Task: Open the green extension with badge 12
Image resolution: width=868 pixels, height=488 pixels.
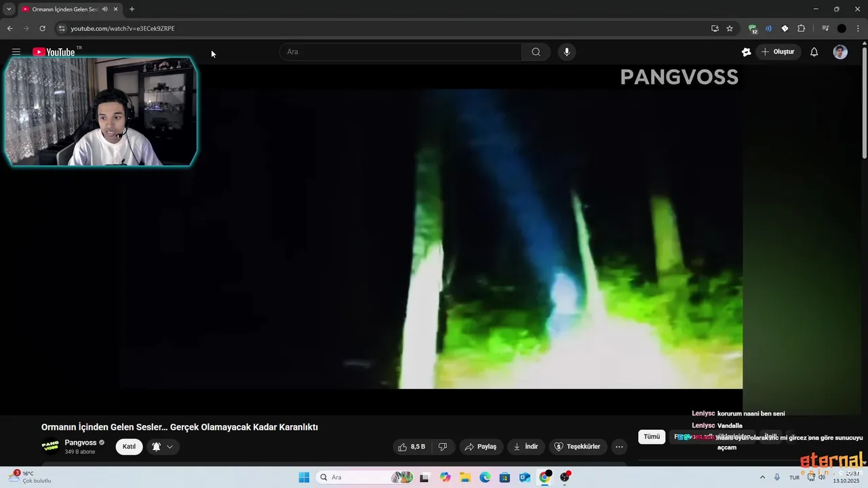Action: pos(753,28)
